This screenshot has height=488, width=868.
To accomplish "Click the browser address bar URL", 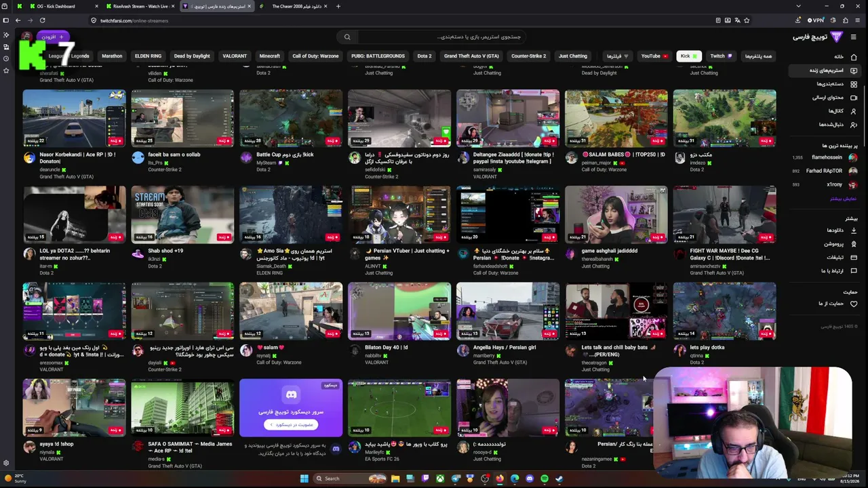I will 134,20.
